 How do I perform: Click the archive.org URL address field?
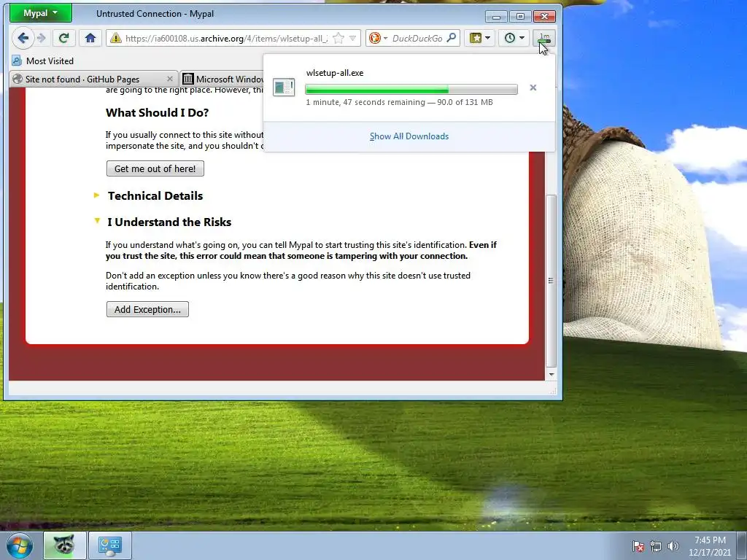click(226, 39)
